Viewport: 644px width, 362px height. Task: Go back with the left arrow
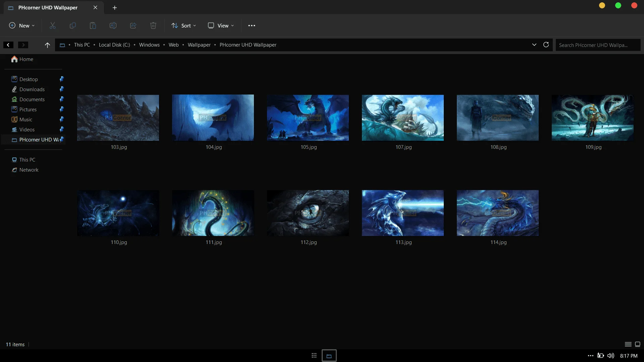coord(8,45)
